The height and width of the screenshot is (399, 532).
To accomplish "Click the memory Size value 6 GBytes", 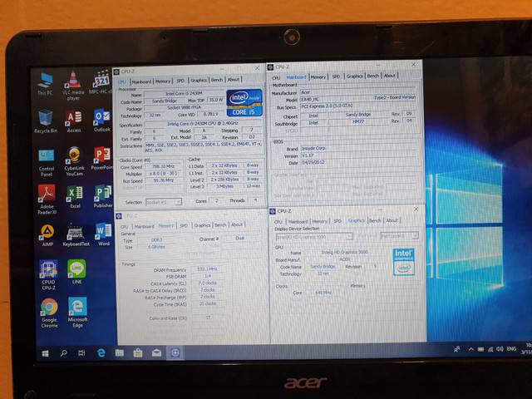I will (x=156, y=247).
